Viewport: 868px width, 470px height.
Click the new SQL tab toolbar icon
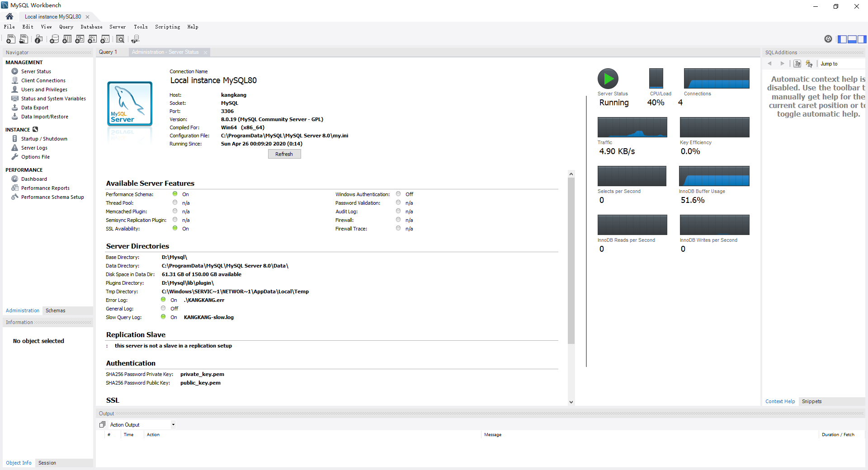(11, 39)
